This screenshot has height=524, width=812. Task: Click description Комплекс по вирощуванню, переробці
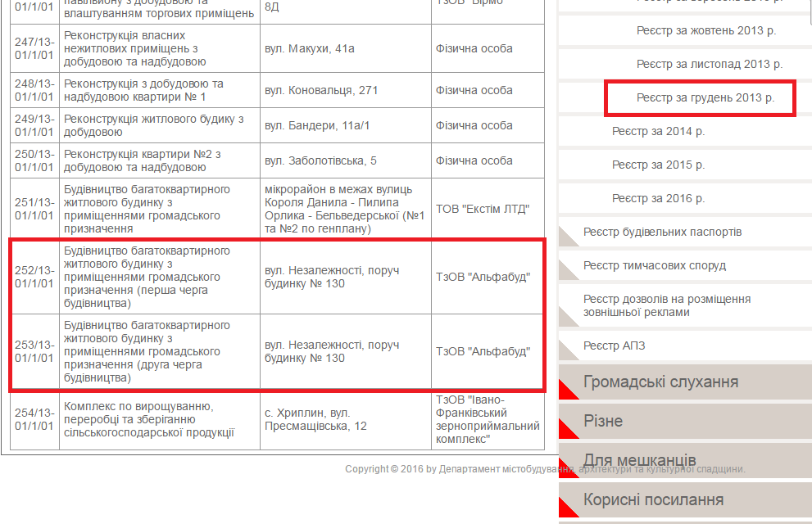coord(149,419)
